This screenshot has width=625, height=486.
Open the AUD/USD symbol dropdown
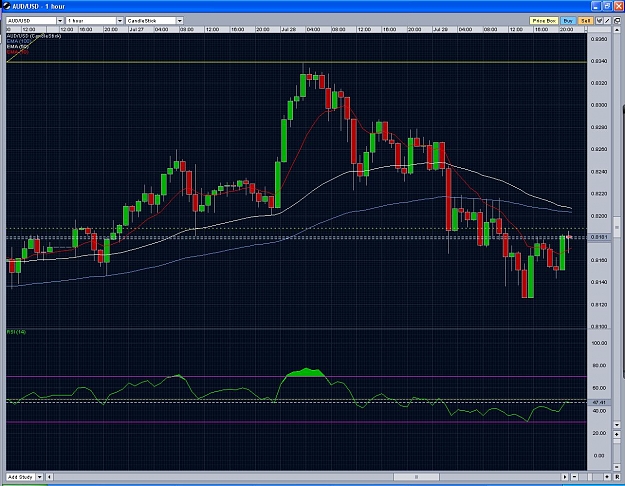pos(60,21)
